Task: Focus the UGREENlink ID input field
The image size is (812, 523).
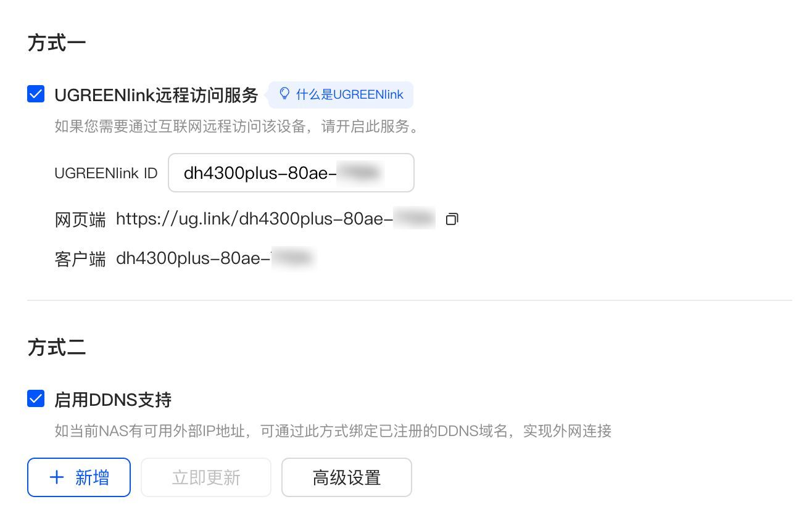Action: click(290, 173)
